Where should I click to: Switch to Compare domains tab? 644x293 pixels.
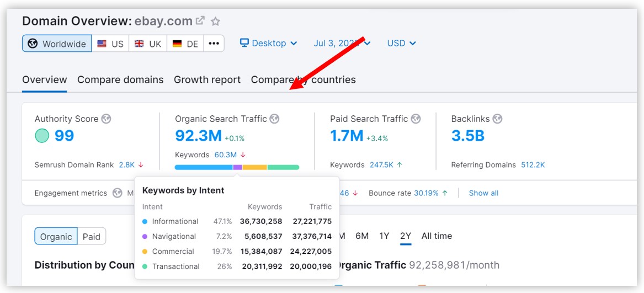pyautogui.click(x=120, y=79)
